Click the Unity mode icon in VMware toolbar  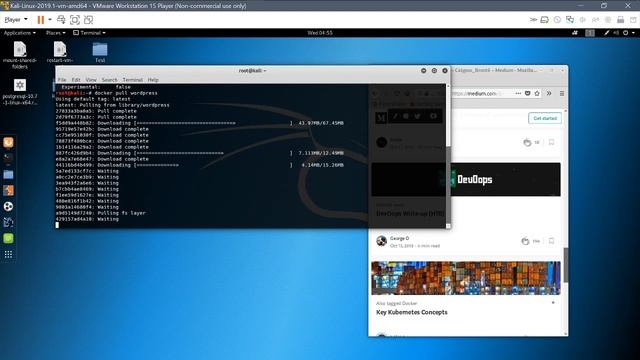89,20
